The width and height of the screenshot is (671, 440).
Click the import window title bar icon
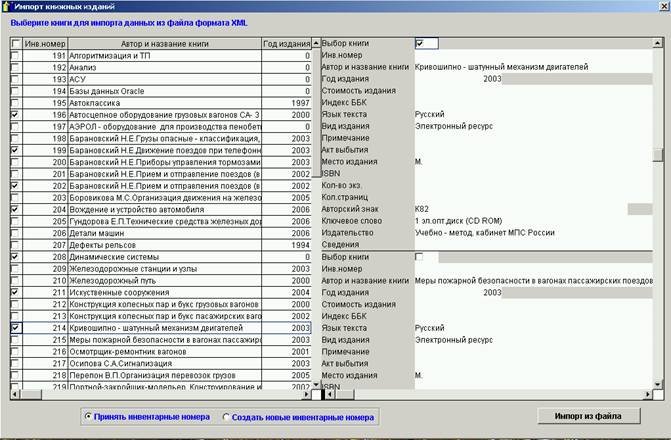(x=6, y=6)
